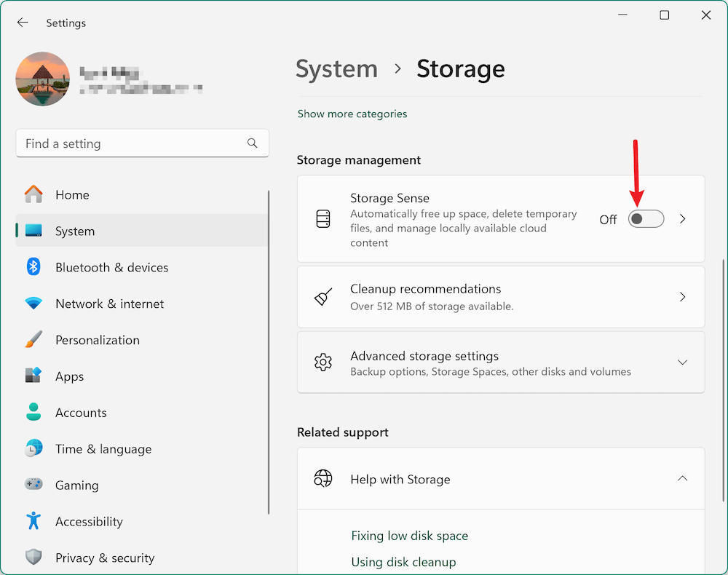Image resolution: width=728 pixels, height=575 pixels.
Task: Collapse the Help with Storage section
Action: click(682, 478)
